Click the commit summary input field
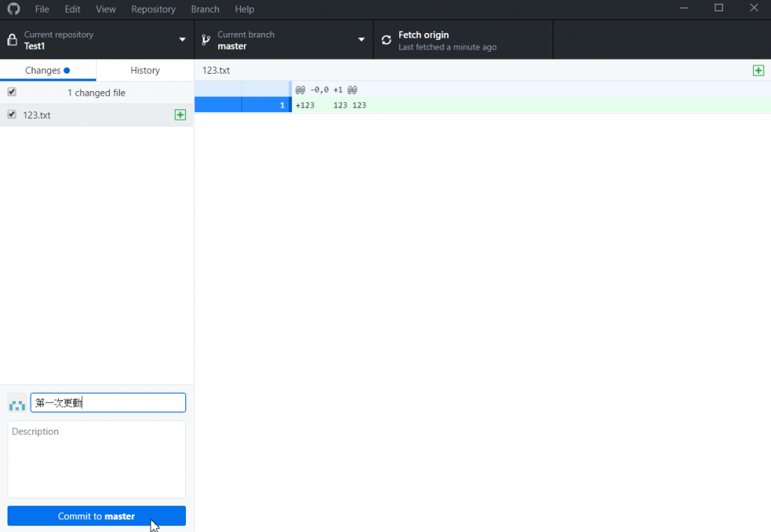This screenshot has height=532, width=771. point(108,403)
